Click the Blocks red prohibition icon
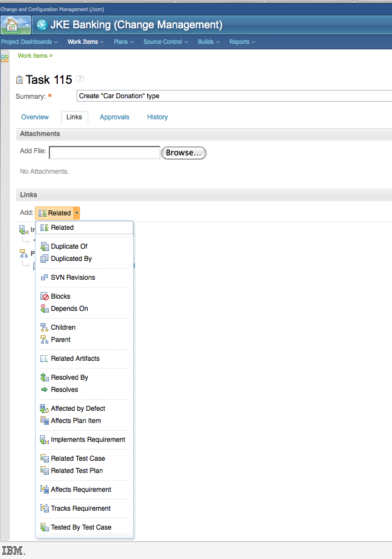392x559 pixels. (x=44, y=296)
